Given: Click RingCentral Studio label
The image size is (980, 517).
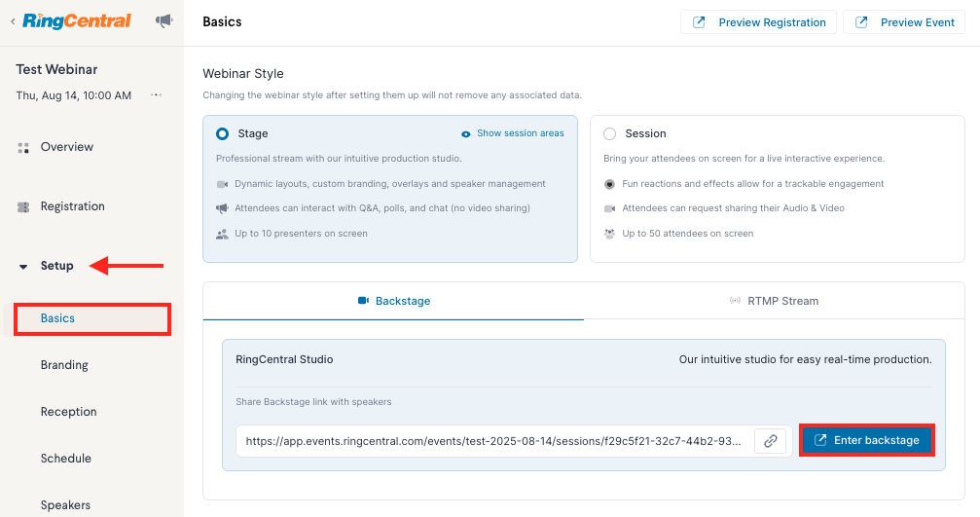Looking at the screenshot, I should click(284, 359).
